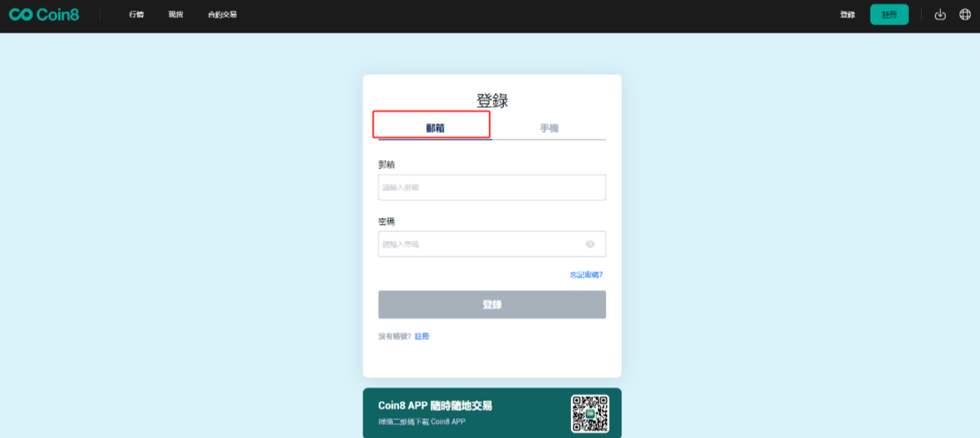980x438 pixels.
Task: Click the Coin8 logo in header
Action: coord(43,15)
